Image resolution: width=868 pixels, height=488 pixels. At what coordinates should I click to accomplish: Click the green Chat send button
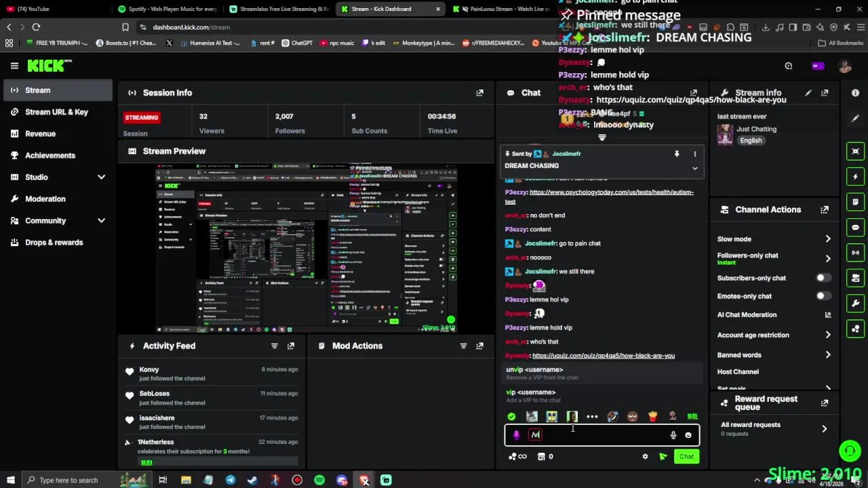point(686,457)
